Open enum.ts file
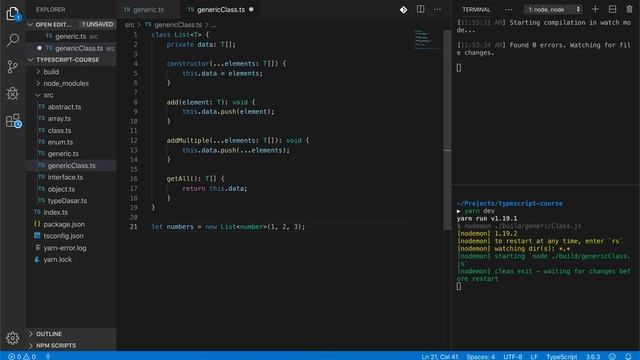The height and width of the screenshot is (360, 640). pos(60,142)
